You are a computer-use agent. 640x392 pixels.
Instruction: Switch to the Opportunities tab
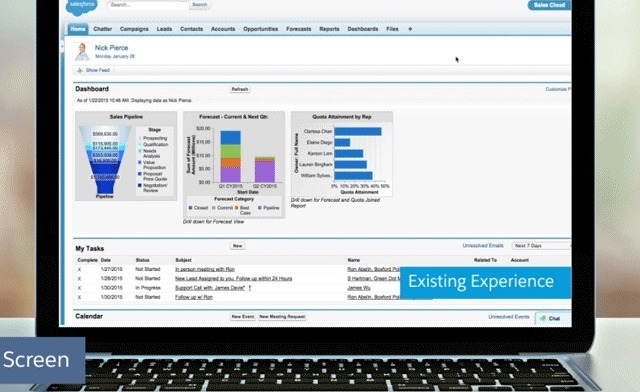coord(260,29)
